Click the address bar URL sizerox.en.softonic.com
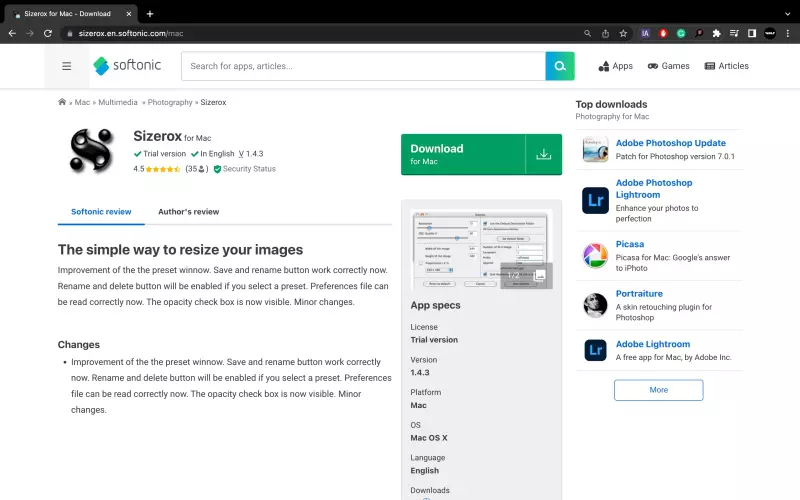This screenshot has width=800, height=500. pos(131,33)
